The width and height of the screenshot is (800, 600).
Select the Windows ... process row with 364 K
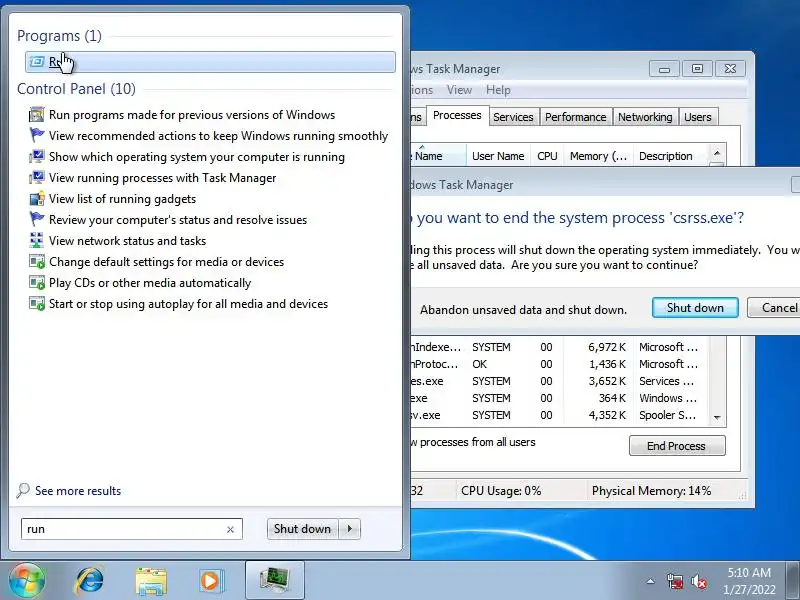coord(560,398)
